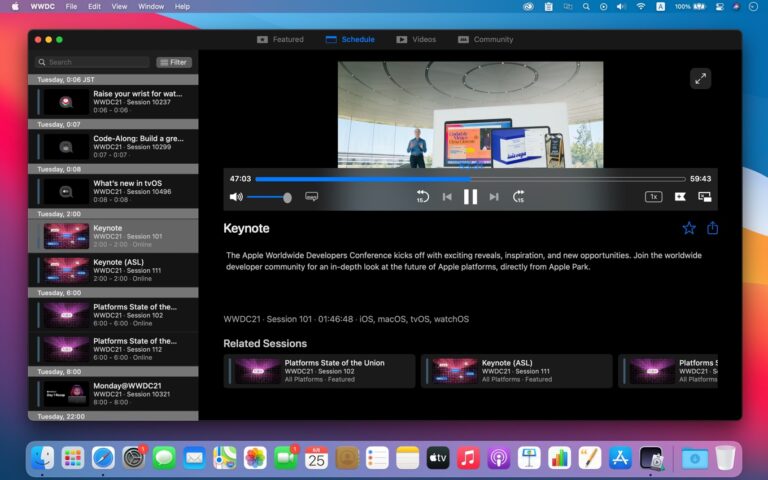Open the Trash in the Dock

tap(725, 458)
